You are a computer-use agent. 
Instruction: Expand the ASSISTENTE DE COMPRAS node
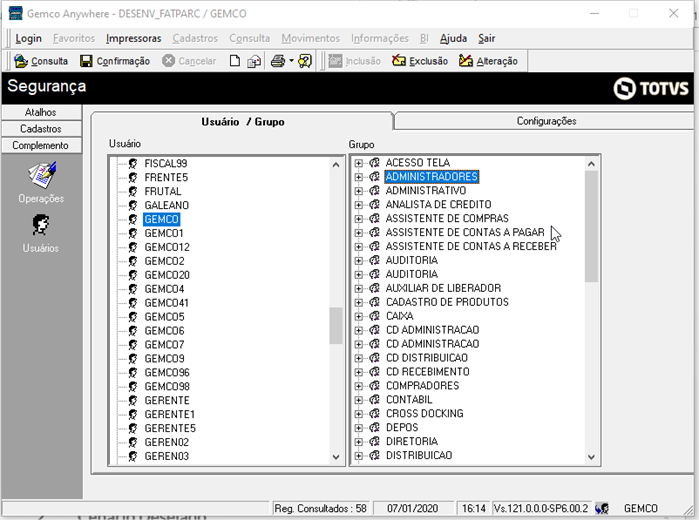coord(358,219)
